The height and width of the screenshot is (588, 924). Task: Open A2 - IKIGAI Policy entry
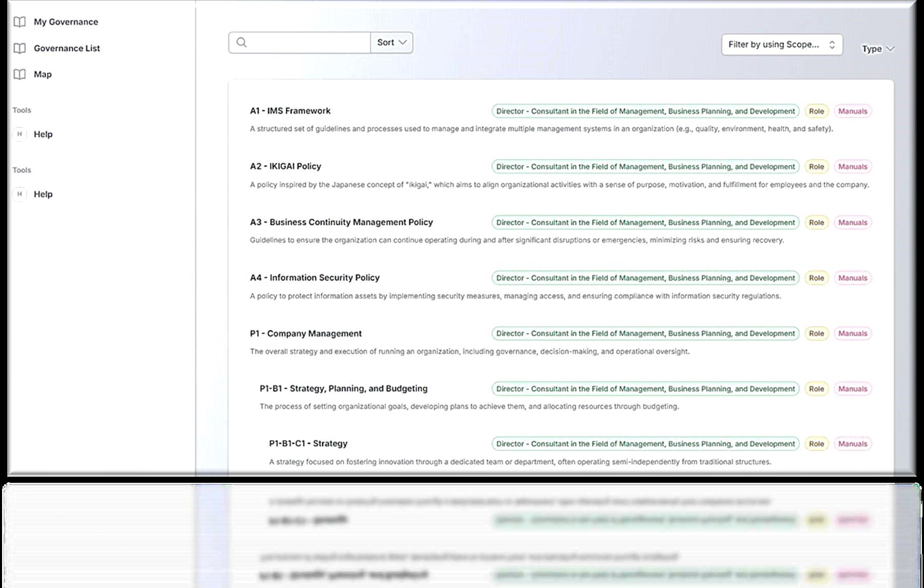tap(285, 166)
